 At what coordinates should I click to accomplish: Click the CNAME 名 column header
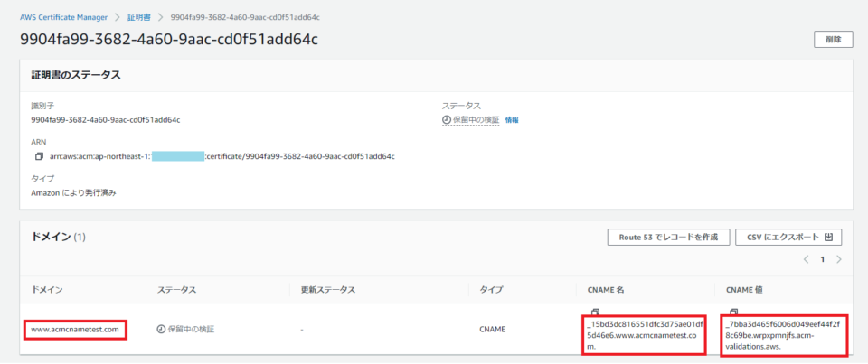606,289
